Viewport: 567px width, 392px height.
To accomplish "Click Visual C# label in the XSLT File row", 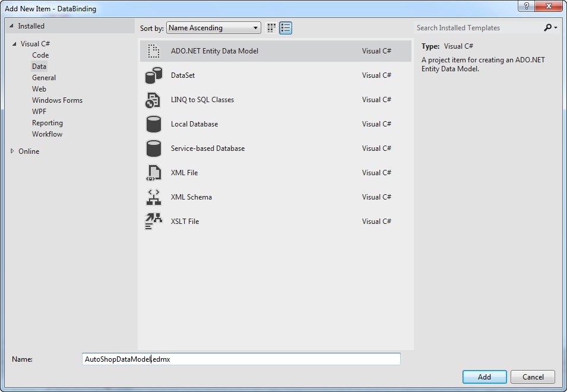I will tap(376, 222).
